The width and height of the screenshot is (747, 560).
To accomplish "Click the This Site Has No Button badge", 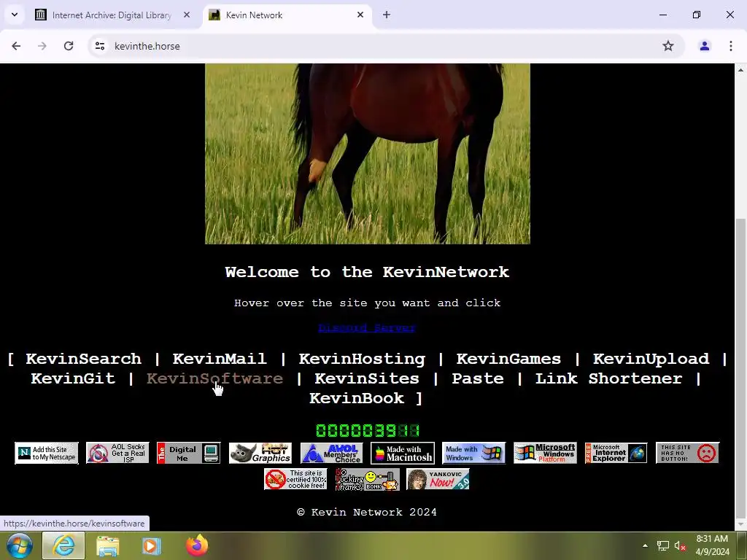I will pos(687,453).
